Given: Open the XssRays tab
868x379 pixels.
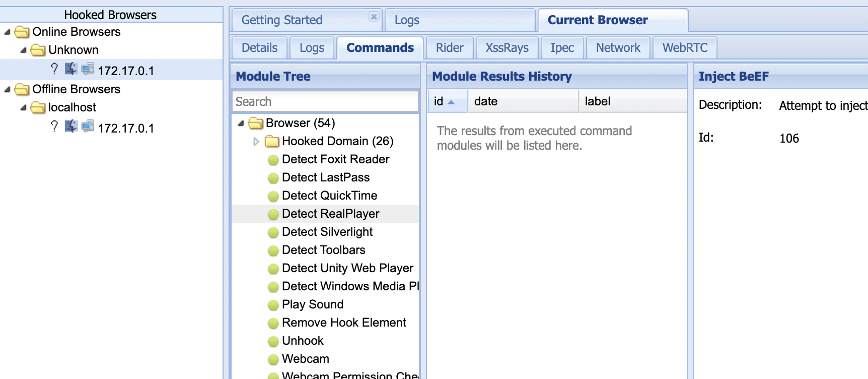Looking at the screenshot, I should tap(507, 48).
